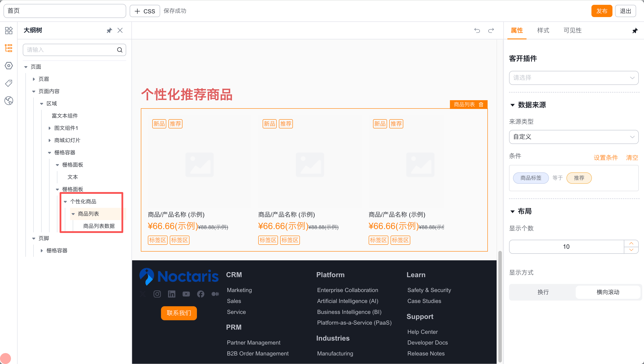Open the components grid icon in left sidebar
This screenshot has width=644, height=364.
pos(9,30)
